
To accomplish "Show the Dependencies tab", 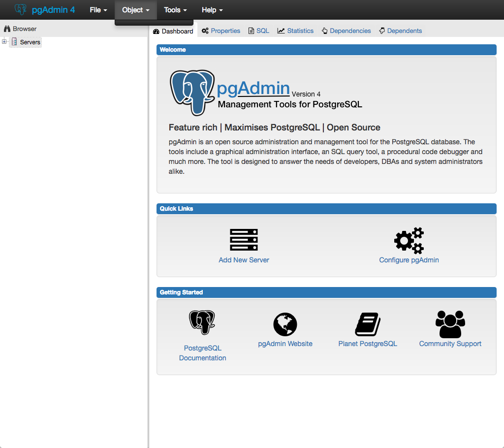I will [x=346, y=31].
